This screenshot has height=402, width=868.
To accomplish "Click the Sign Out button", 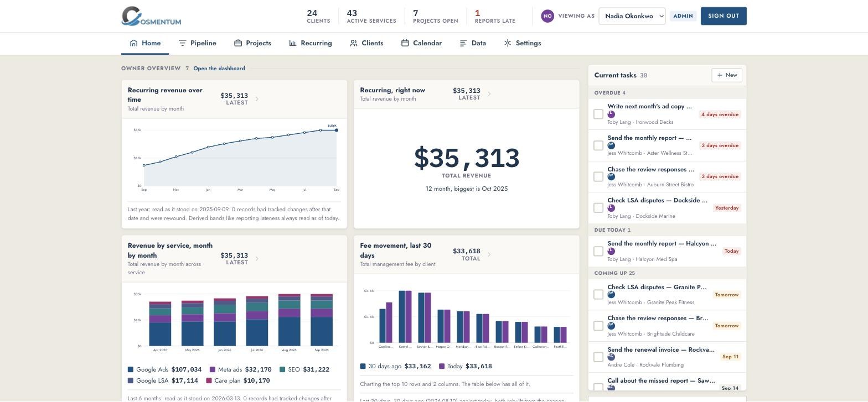I will pyautogui.click(x=724, y=16).
